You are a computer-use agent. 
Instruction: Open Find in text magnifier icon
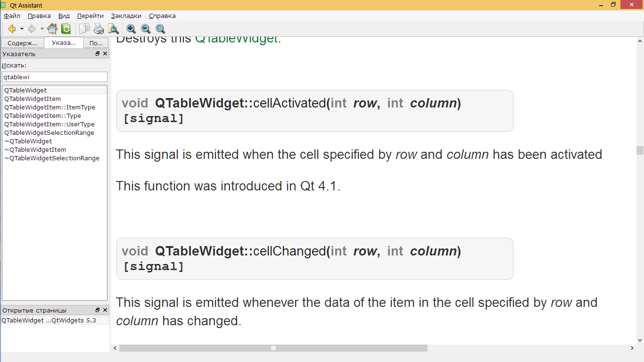[x=113, y=29]
